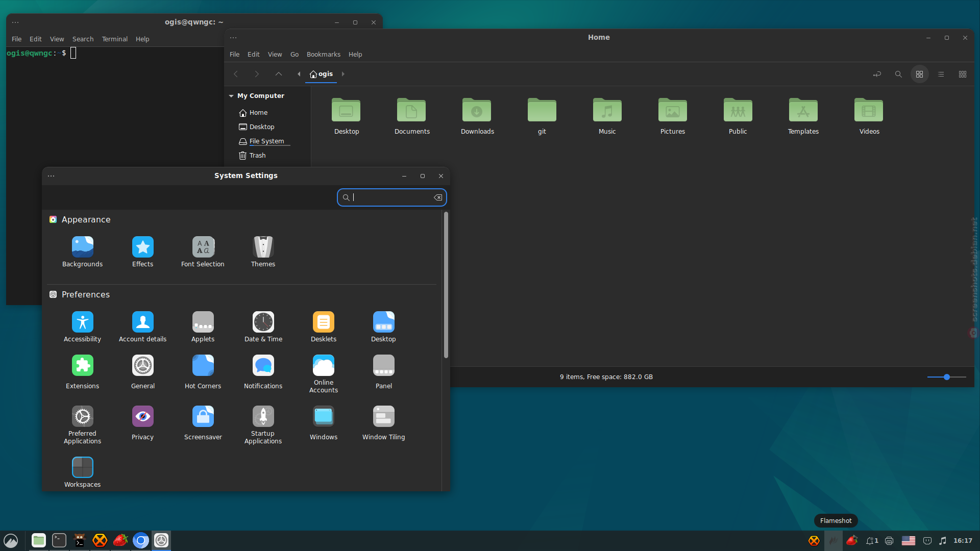
Task: Open Online Accounts settings
Action: (x=323, y=374)
